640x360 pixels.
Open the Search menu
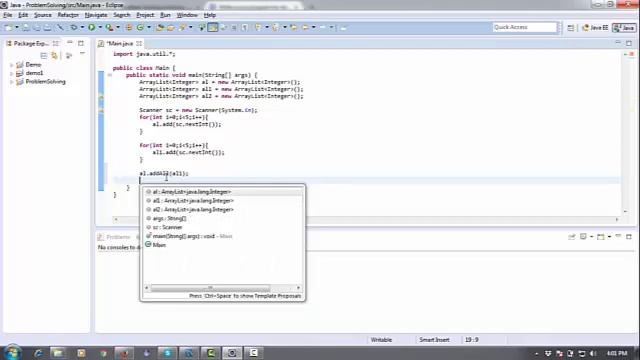(122, 15)
